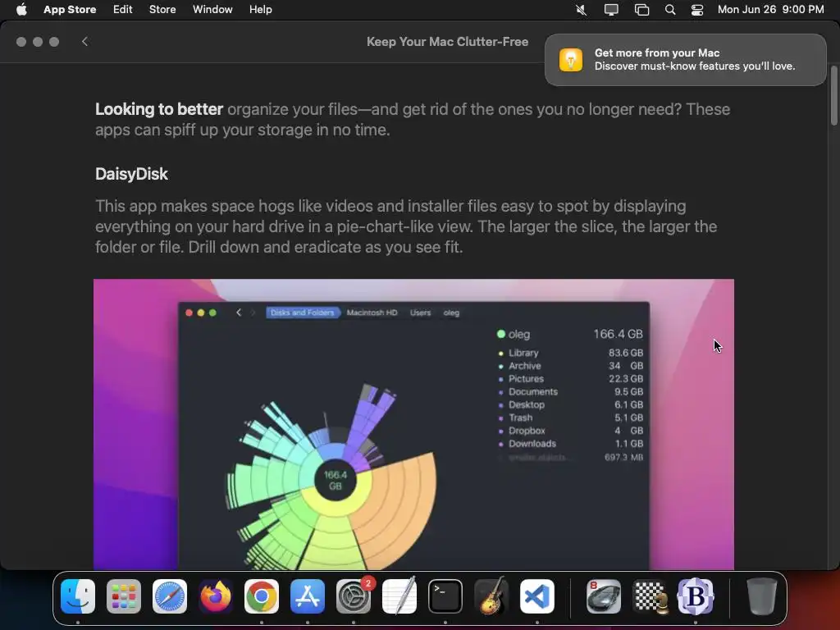Launch Google Chrome from the Dock
Screen dimensions: 840x630
[262, 596]
